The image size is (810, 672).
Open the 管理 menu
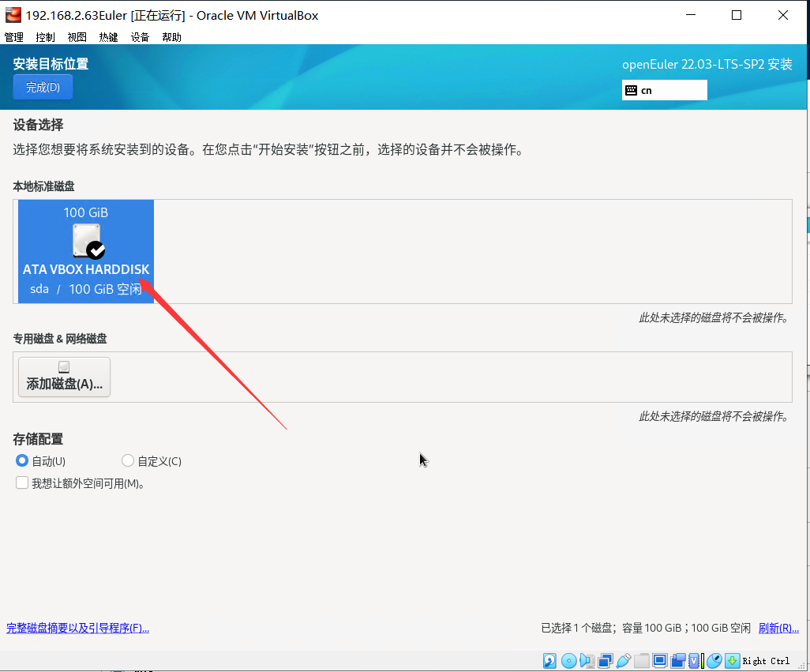14,37
